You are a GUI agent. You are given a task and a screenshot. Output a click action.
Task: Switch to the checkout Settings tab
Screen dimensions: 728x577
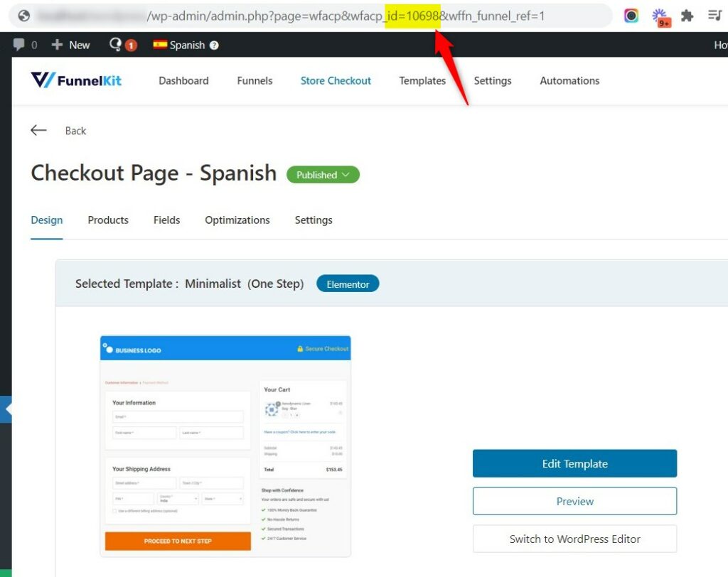(314, 220)
